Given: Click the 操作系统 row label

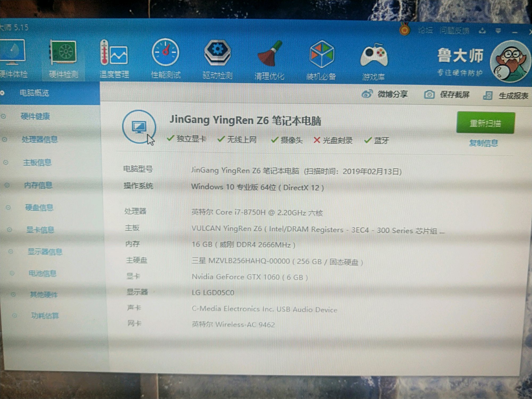Looking at the screenshot, I should [x=138, y=186].
